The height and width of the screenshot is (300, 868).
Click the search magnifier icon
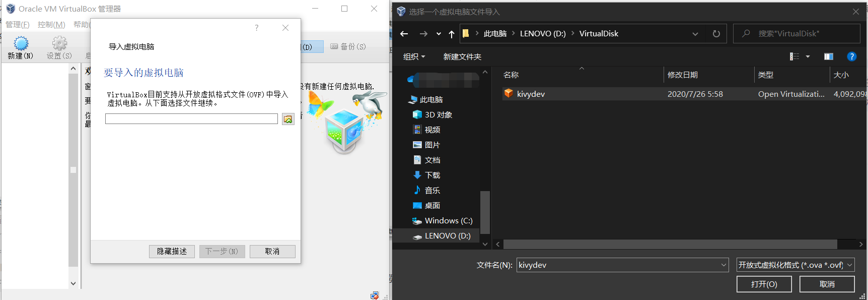tap(746, 33)
